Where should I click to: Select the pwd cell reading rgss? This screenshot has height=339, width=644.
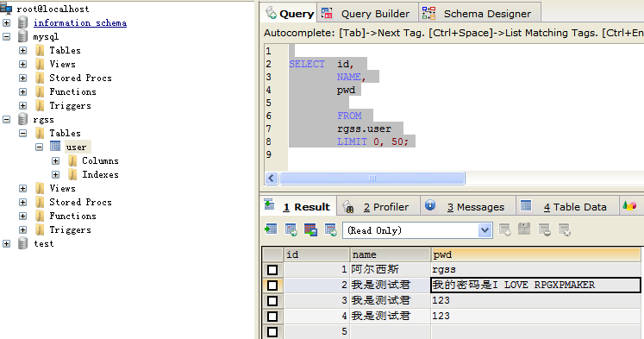pyautogui.click(x=536, y=269)
